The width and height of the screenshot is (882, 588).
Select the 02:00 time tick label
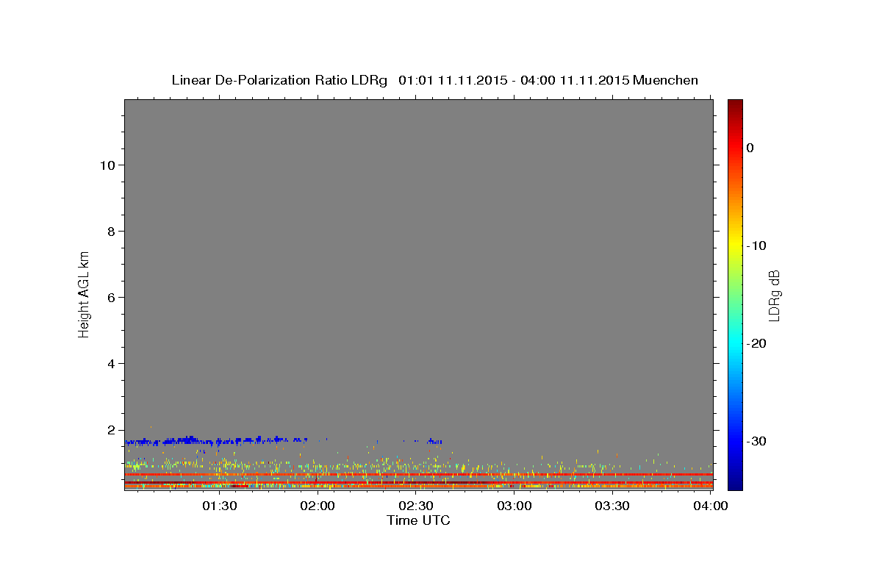pyautogui.click(x=318, y=506)
